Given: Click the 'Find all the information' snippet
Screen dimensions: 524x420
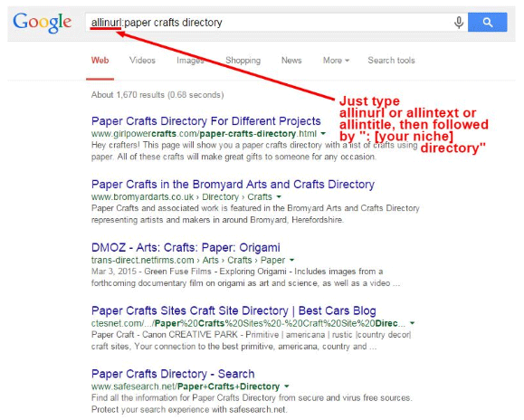Looking at the screenshot, I should (x=252, y=404).
